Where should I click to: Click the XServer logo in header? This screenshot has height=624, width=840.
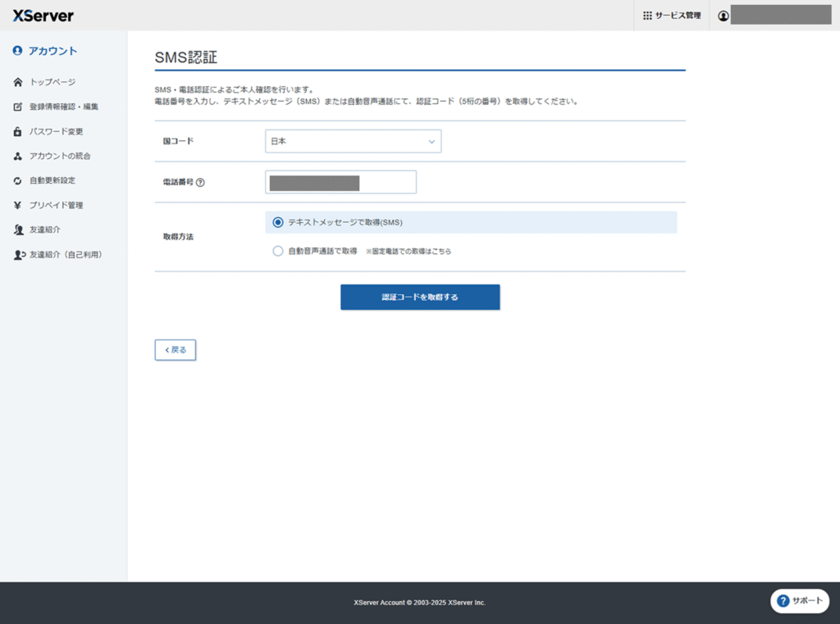coord(43,16)
